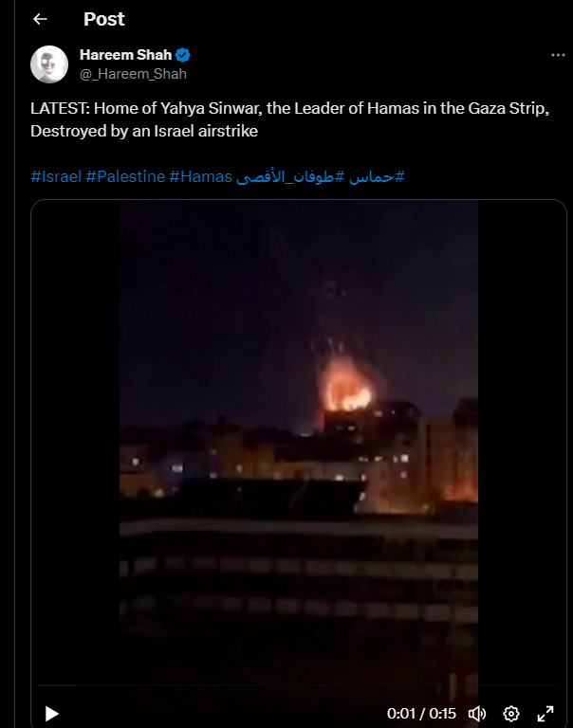Open the #Palestine hashtag
This screenshot has width=573, height=728.
coord(125,176)
